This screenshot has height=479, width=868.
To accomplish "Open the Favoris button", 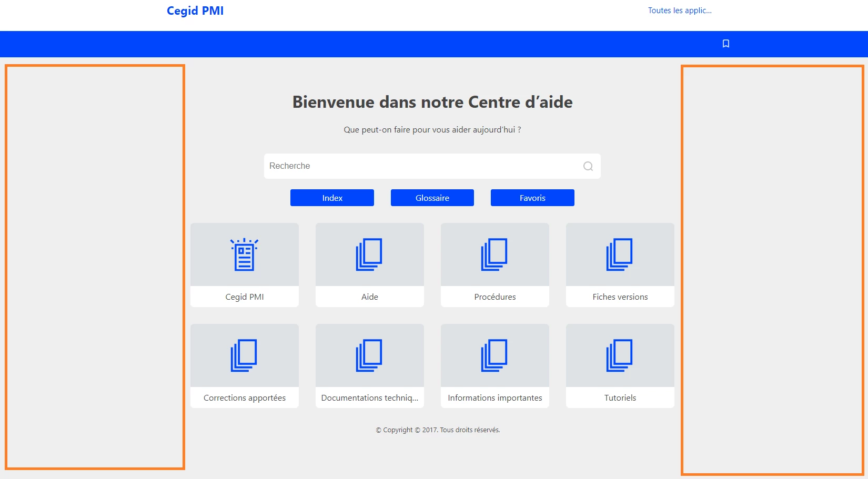I will 532,198.
